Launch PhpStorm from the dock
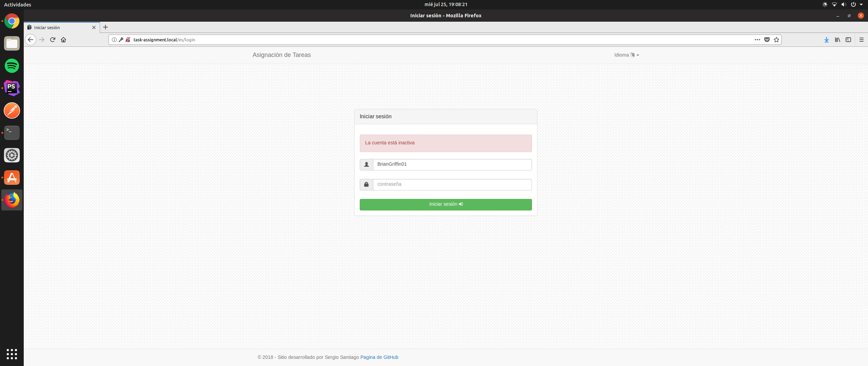Viewport: 868px width, 366px height. (12, 88)
